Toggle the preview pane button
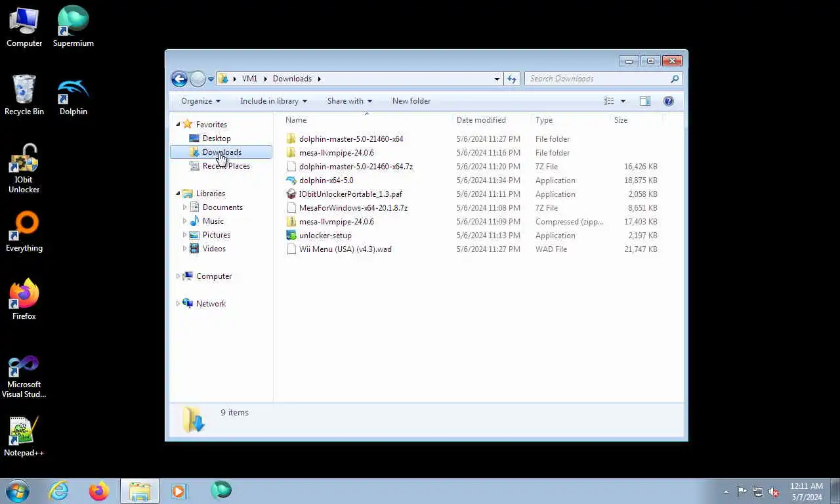 (x=645, y=101)
